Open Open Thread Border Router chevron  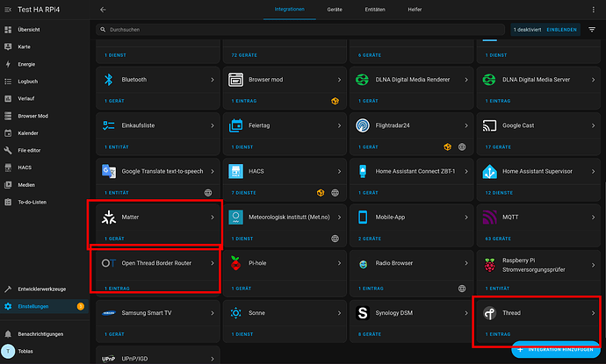(x=213, y=262)
